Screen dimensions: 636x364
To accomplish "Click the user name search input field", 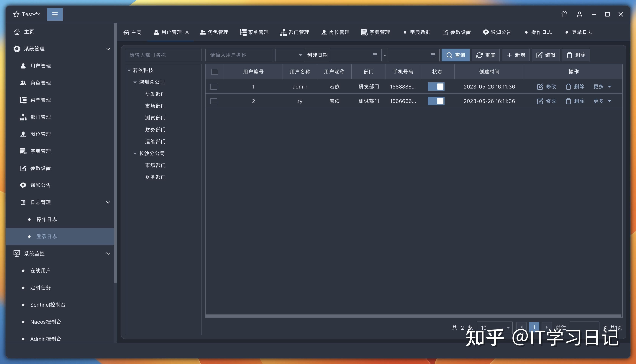I will 239,55.
